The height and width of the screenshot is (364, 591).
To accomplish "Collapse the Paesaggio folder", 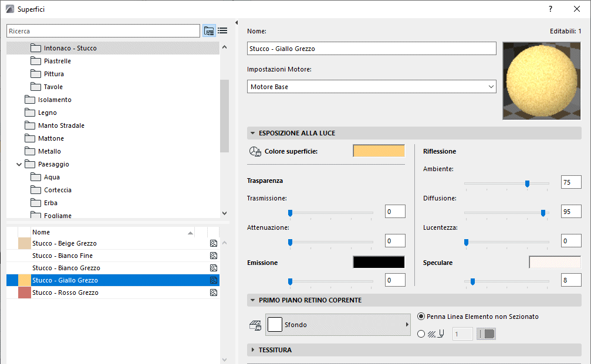I will click(19, 165).
